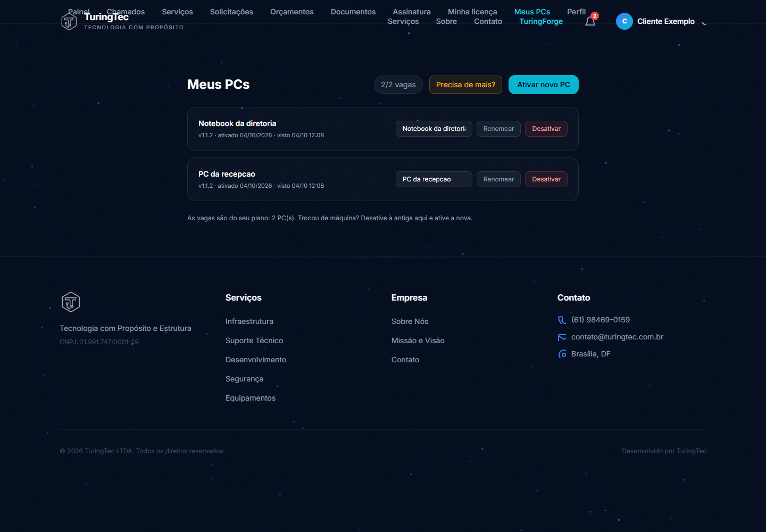Screen dimensions: 766x532
Task: Click Renomear for PC da recepcao
Action: pyautogui.click(x=498, y=179)
